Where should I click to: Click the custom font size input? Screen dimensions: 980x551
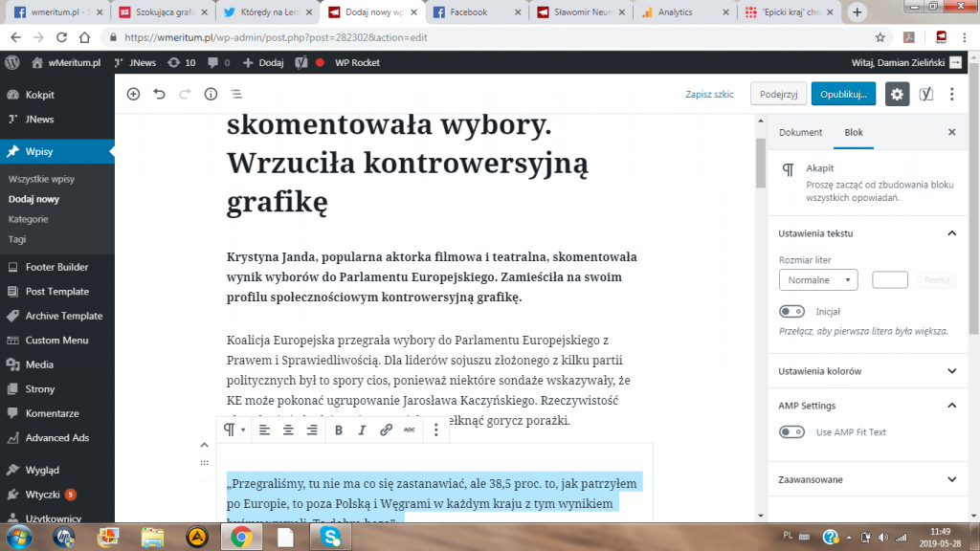(x=890, y=280)
